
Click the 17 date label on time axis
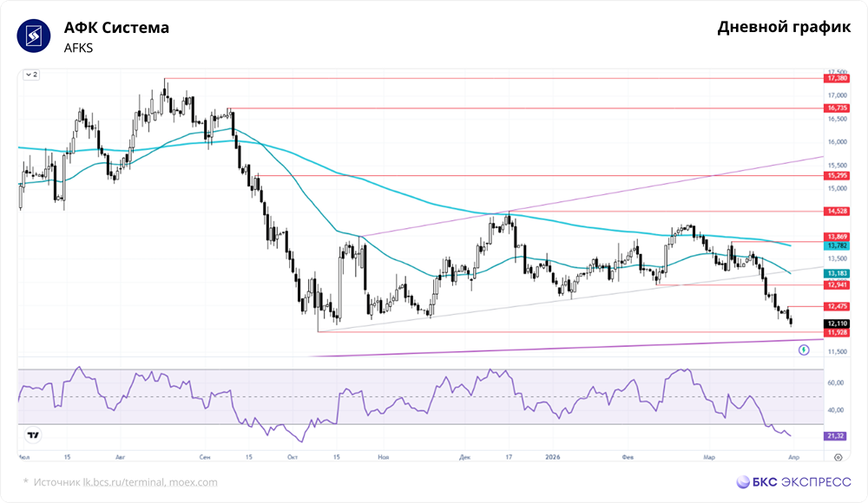[509, 457]
